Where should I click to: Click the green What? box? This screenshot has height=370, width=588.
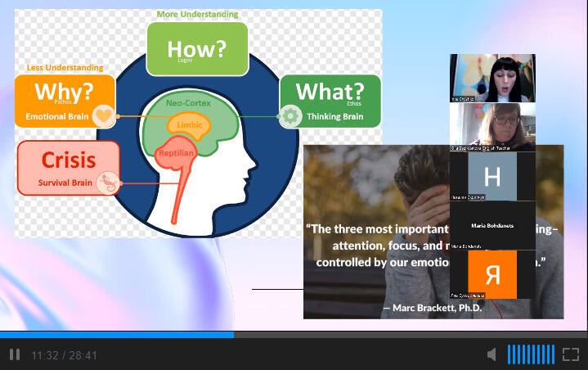pos(330,101)
